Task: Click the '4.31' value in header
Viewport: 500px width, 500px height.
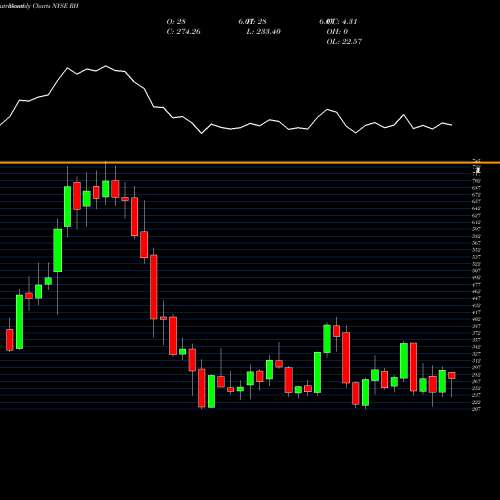Action: tap(350, 22)
